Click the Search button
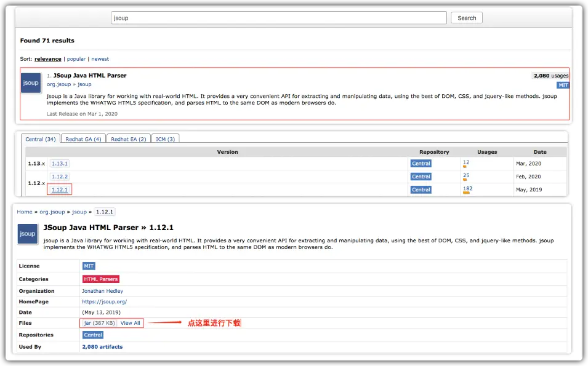 point(467,18)
